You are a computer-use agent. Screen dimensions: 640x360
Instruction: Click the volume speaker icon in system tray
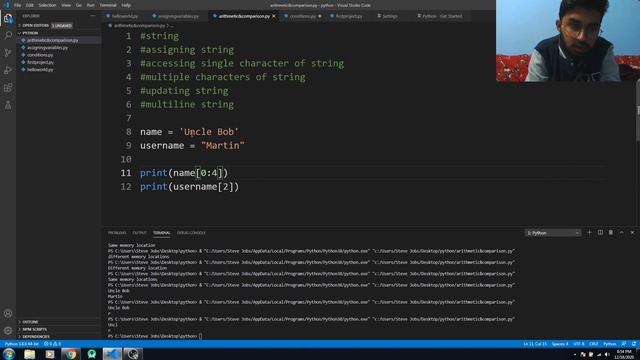(607, 355)
